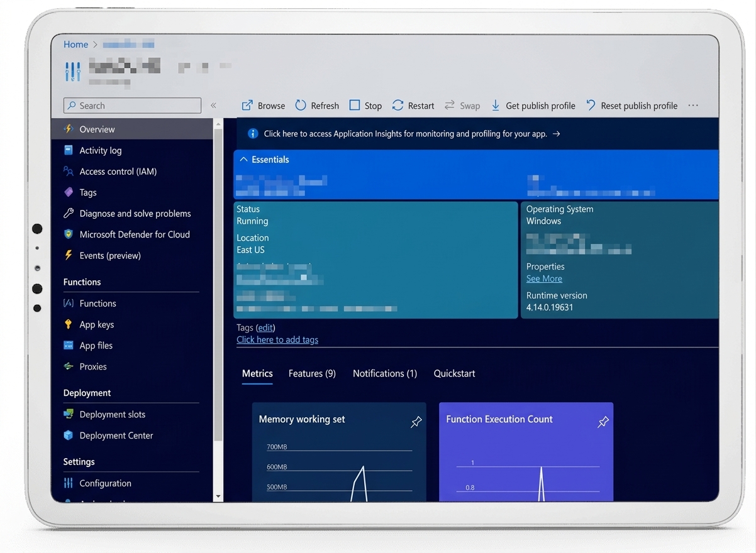Image resolution: width=756 pixels, height=553 pixels.
Task: Click the Operating System Windows value
Action: [x=543, y=221]
